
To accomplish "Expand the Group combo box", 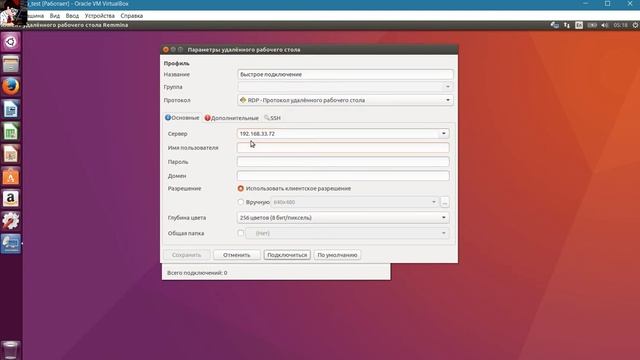I will pos(345,87).
